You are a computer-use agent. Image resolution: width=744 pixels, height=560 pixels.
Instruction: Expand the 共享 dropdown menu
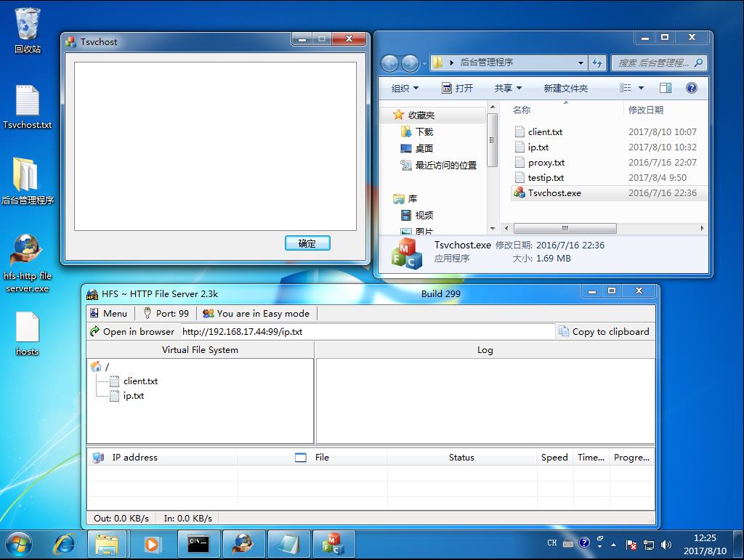[508, 89]
